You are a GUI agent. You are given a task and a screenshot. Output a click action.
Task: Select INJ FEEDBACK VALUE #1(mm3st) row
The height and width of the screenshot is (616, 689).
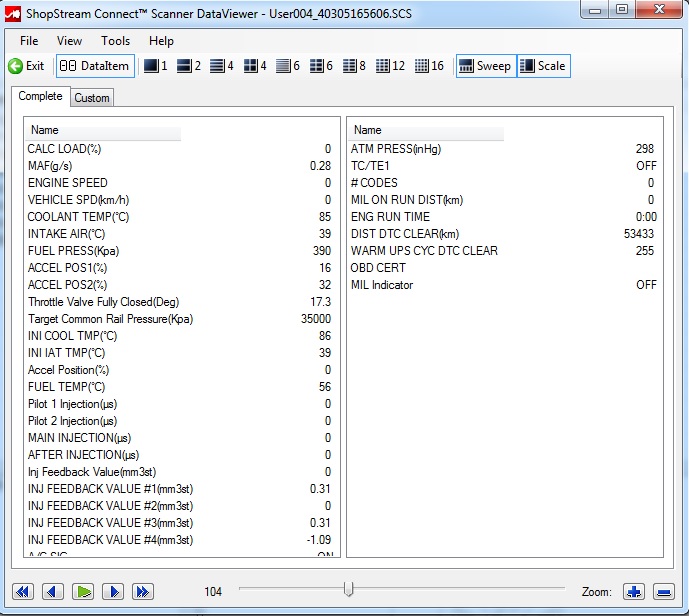(181, 489)
